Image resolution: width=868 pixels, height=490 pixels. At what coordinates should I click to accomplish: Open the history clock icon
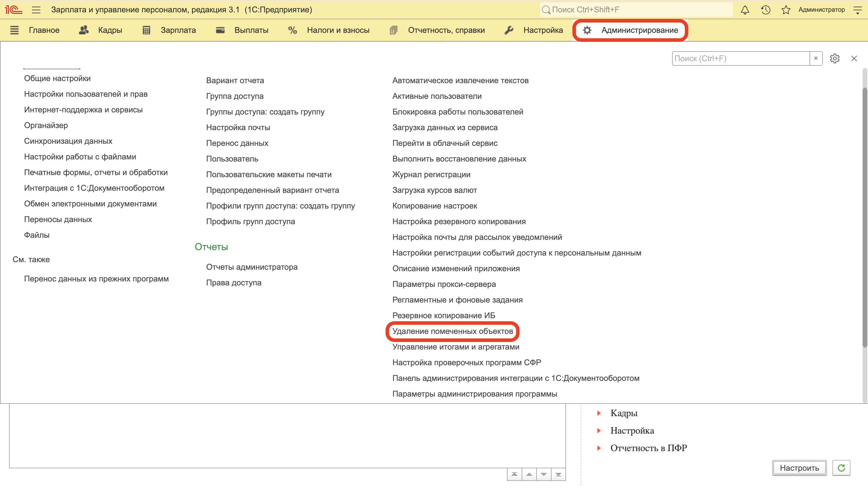[x=765, y=10]
